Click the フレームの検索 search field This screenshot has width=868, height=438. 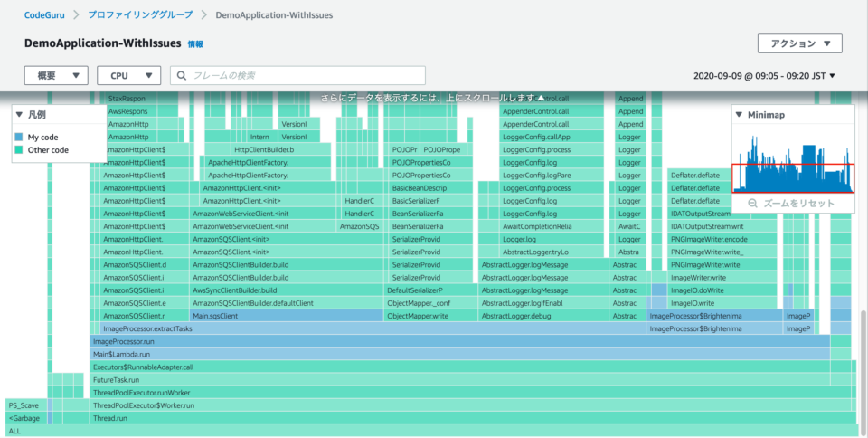(297, 76)
